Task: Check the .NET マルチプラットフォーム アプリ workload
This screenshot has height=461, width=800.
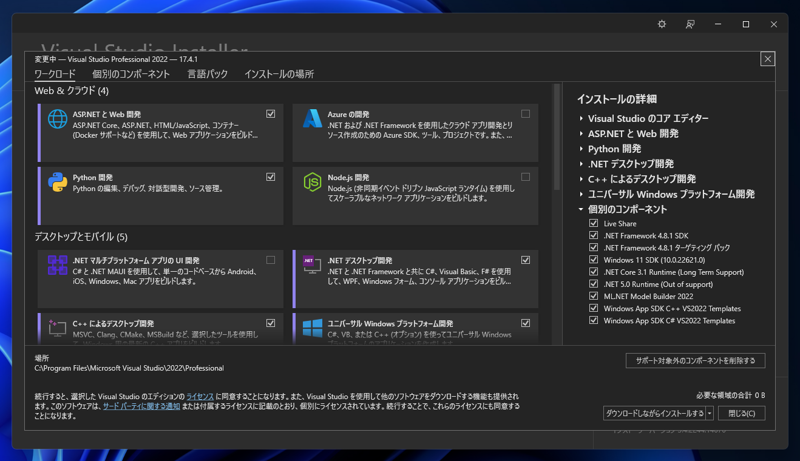Action: click(270, 260)
